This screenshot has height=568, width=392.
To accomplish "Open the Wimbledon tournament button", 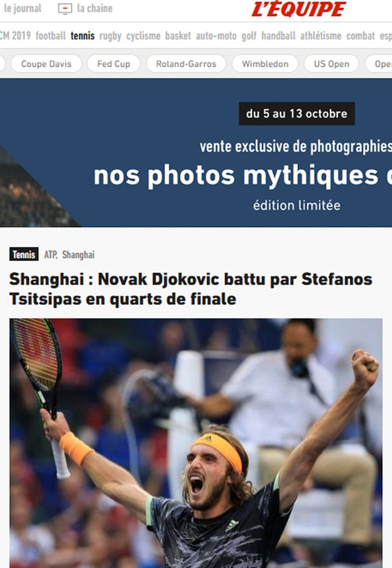I will (265, 64).
